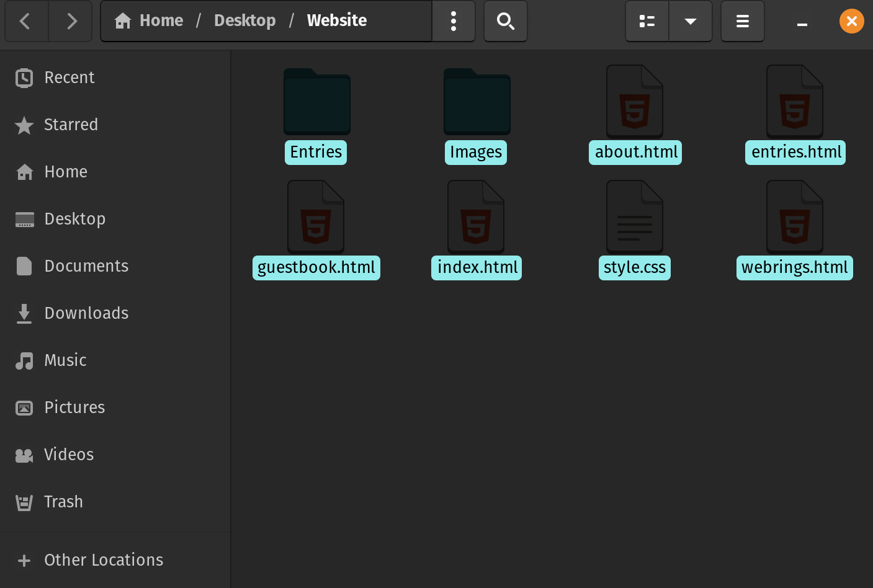Go to Home in the path bar

pyautogui.click(x=150, y=20)
